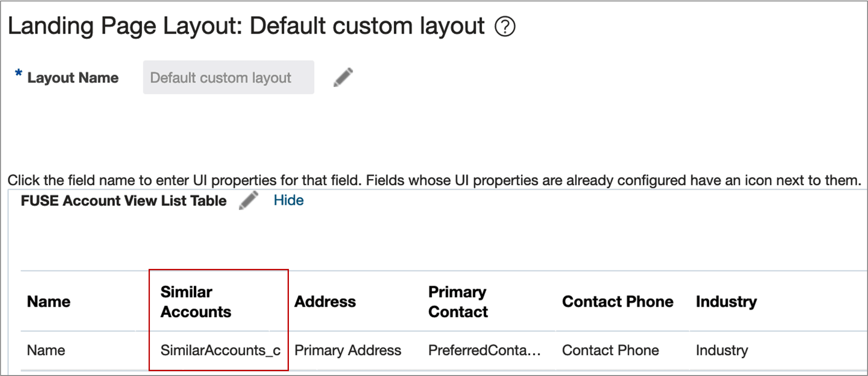This screenshot has height=376, width=868.
Task: Edit the Layout Name via pencil icon
Action: [344, 77]
